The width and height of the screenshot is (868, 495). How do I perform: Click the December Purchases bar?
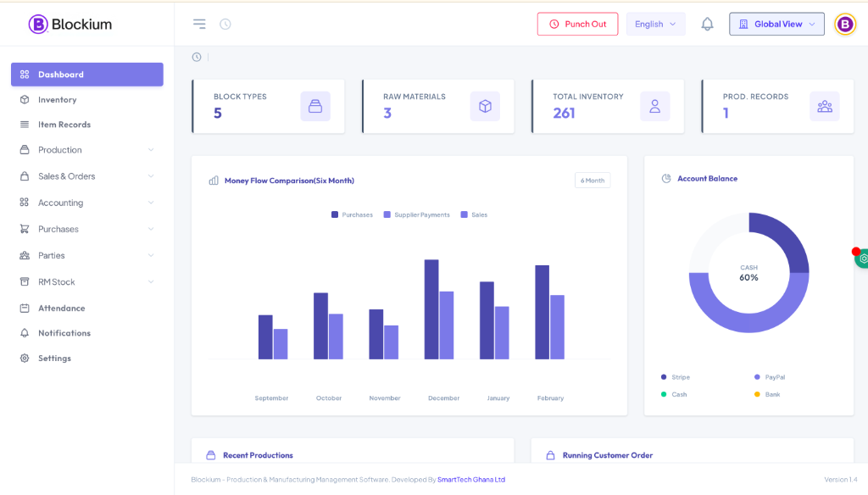[431, 309]
